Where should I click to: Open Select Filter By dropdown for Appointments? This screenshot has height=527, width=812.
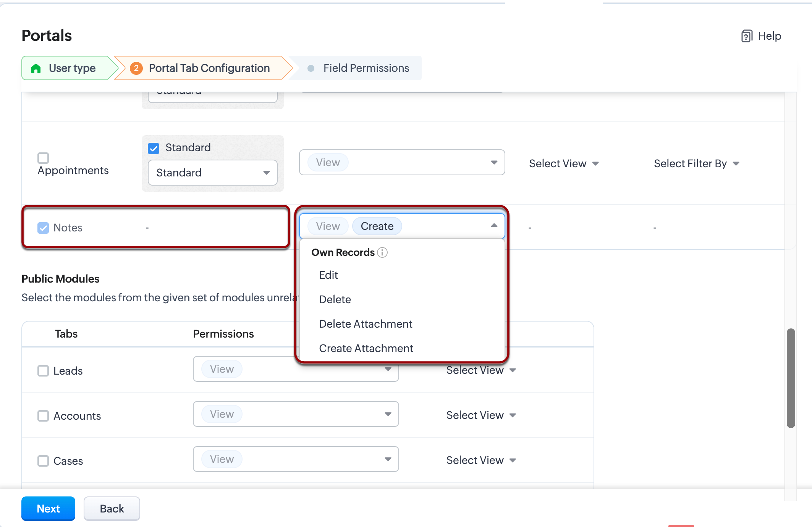pos(697,163)
